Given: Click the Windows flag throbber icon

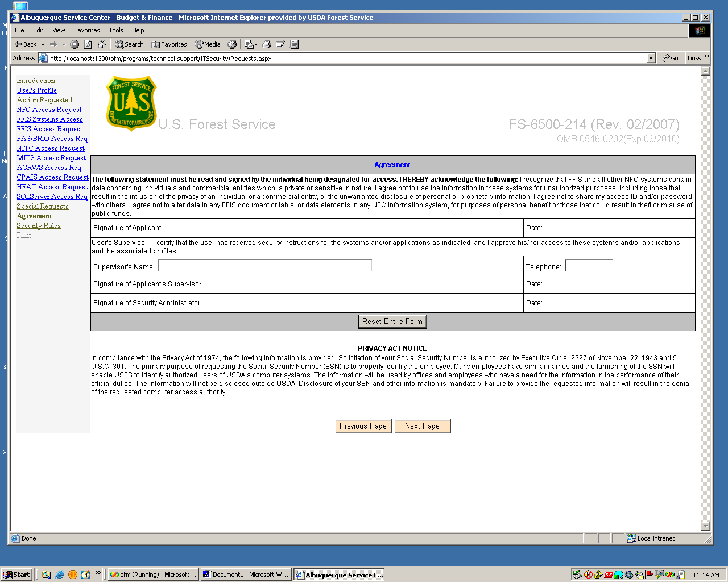Looking at the screenshot, I should point(700,30).
